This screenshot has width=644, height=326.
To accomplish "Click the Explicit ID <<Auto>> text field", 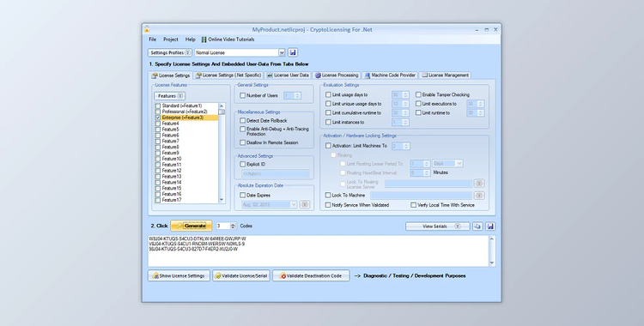I will tap(275, 174).
